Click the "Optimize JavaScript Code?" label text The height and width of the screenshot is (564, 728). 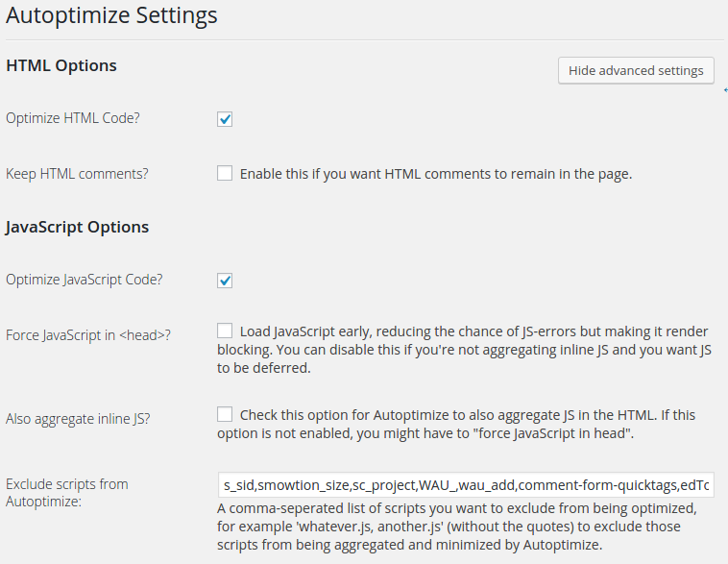coord(84,280)
